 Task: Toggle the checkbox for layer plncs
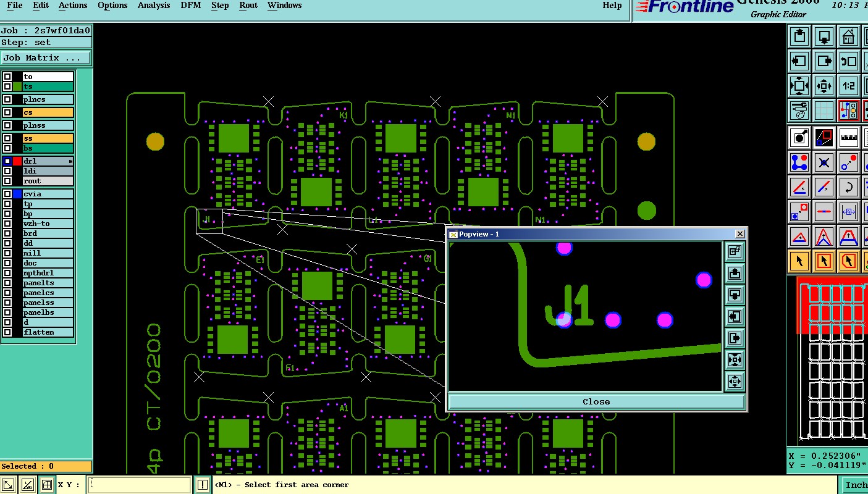click(x=7, y=99)
